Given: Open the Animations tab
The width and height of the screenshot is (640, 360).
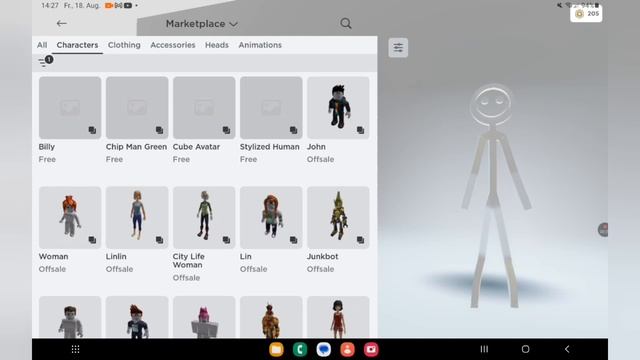Looking at the screenshot, I should [260, 45].
